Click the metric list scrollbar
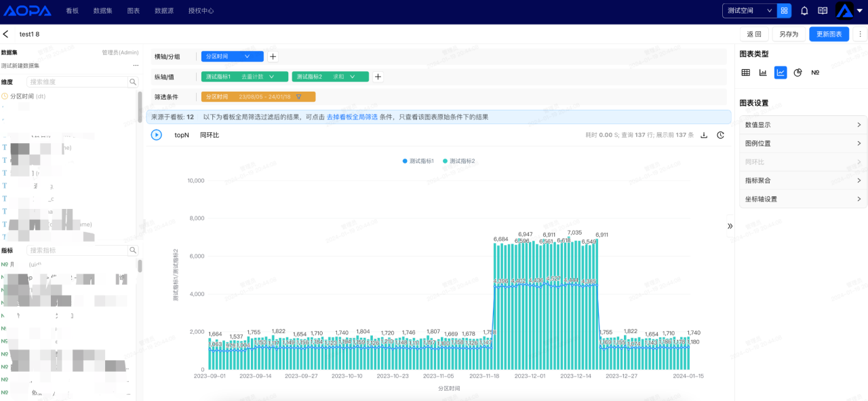 (140, 266)
